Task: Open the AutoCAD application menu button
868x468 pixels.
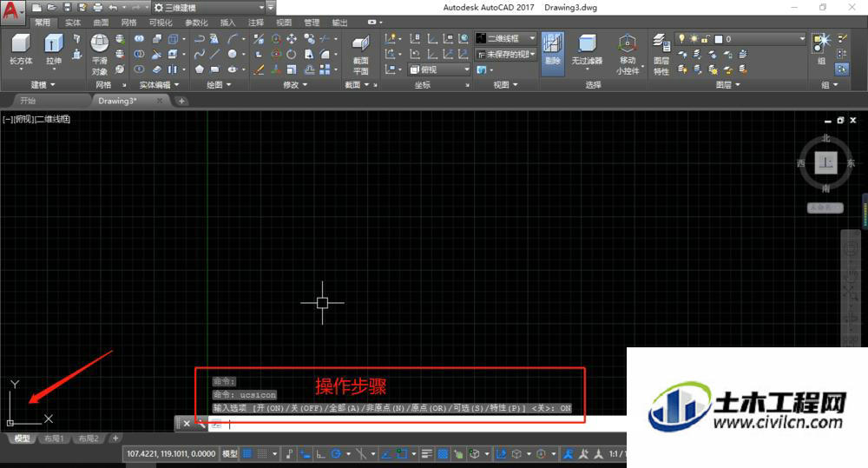Action: click(11, 11)
